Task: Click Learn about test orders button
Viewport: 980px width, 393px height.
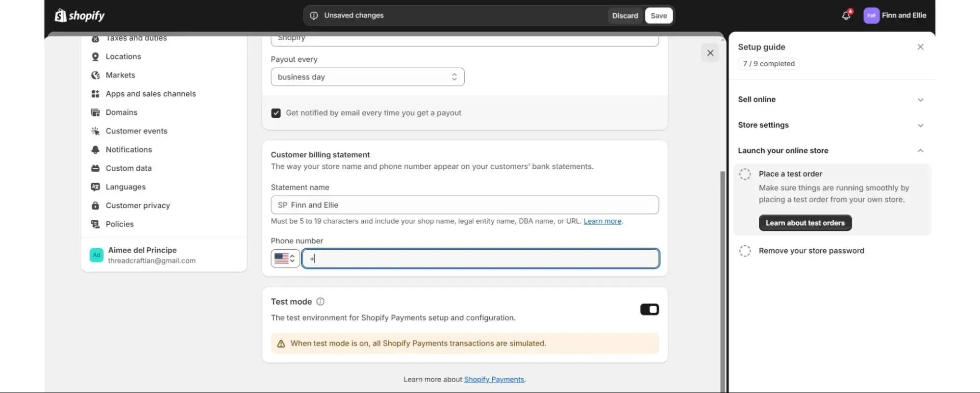Action: [x=805, y=223]
